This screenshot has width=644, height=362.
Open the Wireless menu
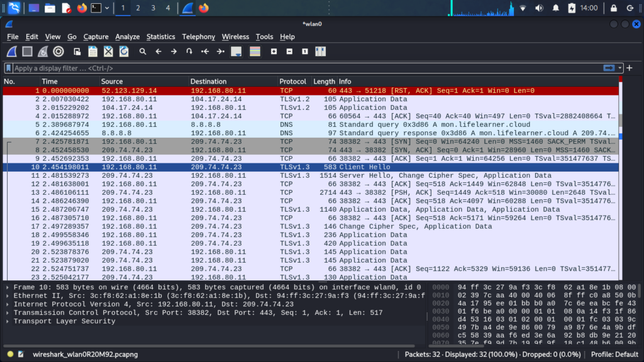point(235,36)
